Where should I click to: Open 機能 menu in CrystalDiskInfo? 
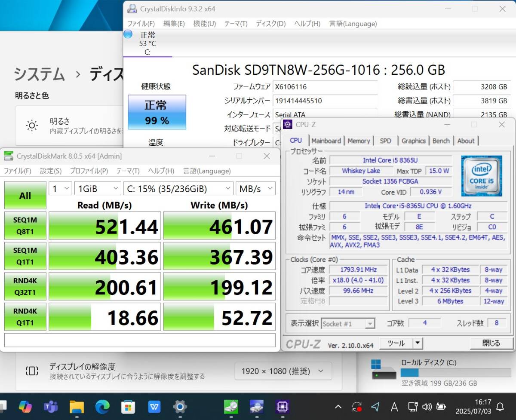(x=205, y=24)
